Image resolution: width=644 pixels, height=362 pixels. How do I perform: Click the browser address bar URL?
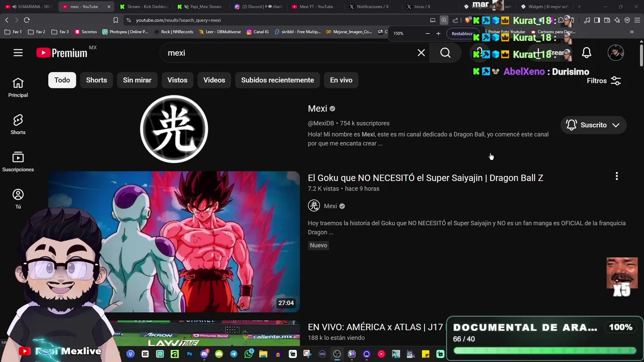[179, 20]
